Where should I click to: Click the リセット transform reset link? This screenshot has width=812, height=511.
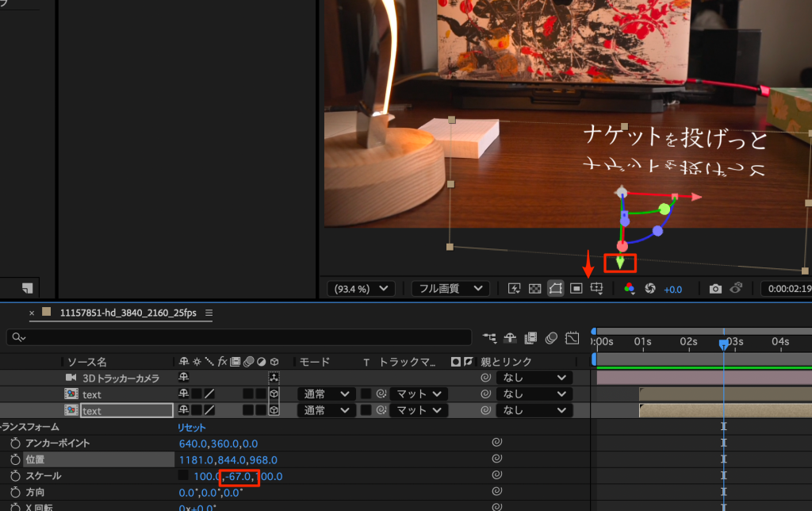tap(191, 427)
